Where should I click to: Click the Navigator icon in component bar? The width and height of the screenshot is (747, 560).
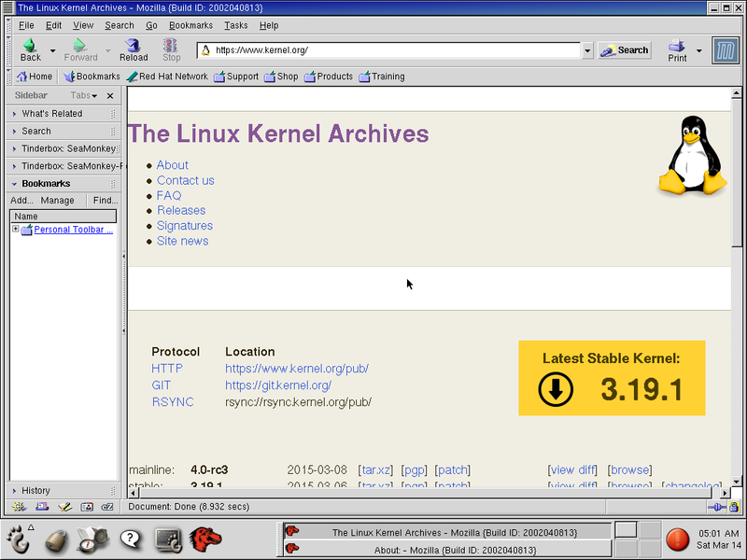19,507
